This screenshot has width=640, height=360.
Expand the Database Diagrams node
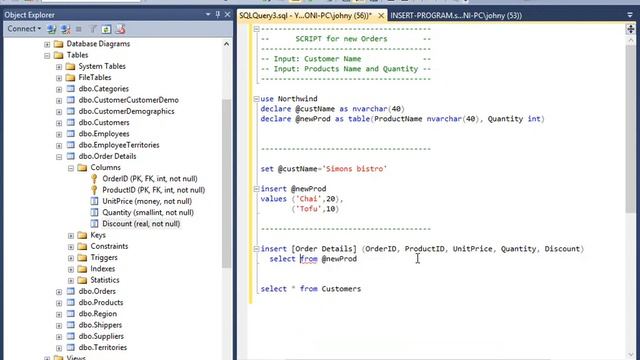47,44
